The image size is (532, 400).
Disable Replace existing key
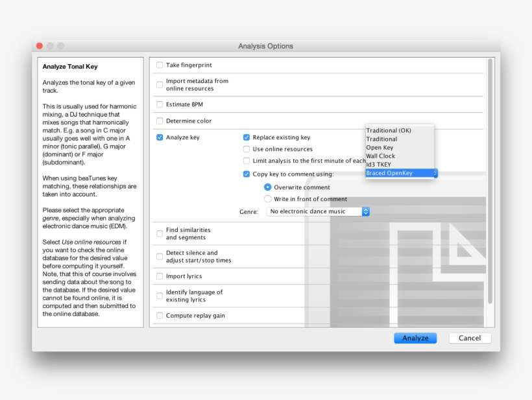(247, 137)
